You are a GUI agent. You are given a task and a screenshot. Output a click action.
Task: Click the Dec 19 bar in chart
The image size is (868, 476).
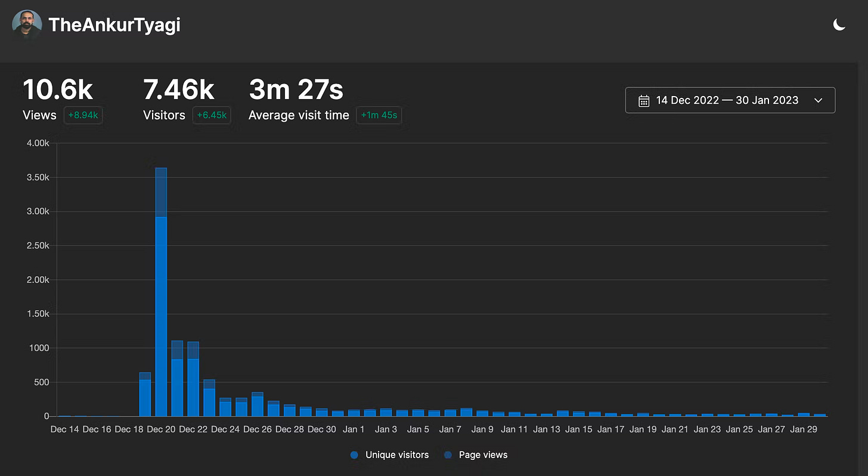[145, 394]
